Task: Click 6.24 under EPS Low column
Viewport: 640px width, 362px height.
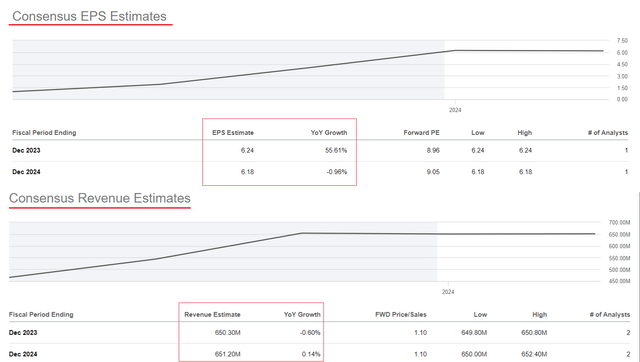Action: coord(478,150)
